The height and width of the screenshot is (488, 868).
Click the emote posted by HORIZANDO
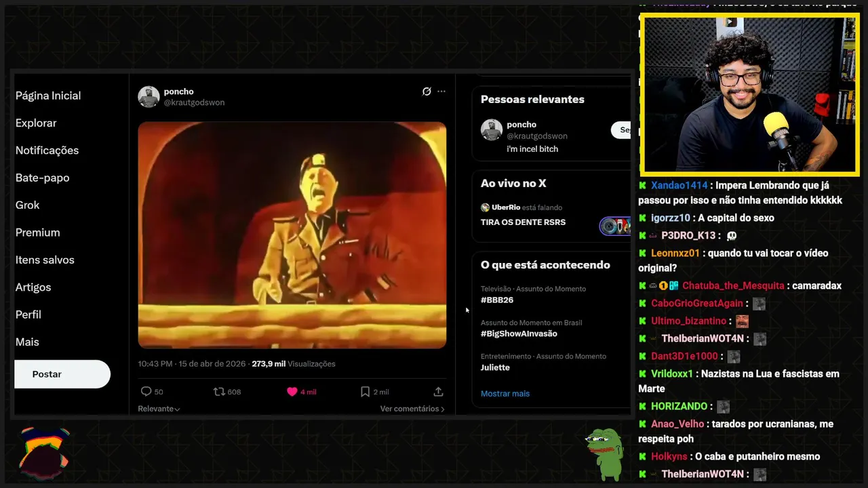[x=723, y=407]
